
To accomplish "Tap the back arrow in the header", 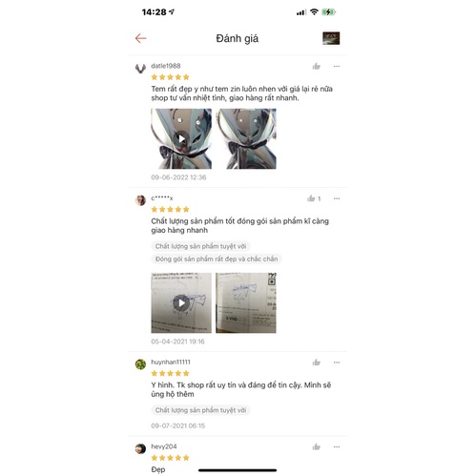I will tap(140, 38).
